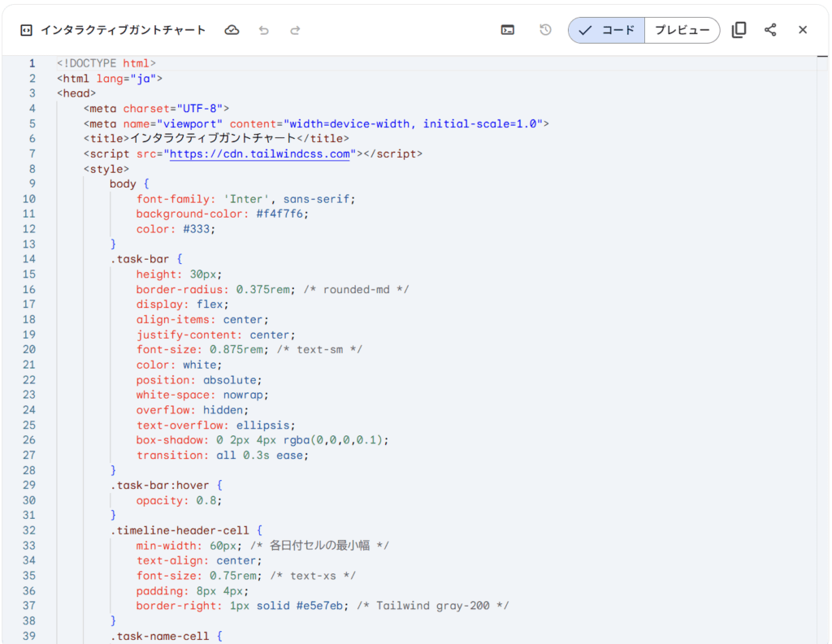The height and width of the screenshot is (644, 832).
Task: Click the code artifact icon beside the title
Action: tap(26, 30)
